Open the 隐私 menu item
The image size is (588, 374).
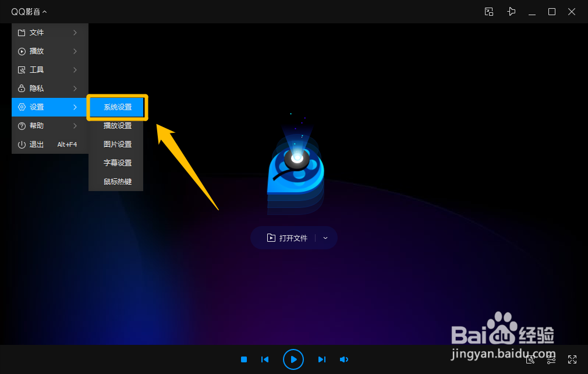[50, 89]
